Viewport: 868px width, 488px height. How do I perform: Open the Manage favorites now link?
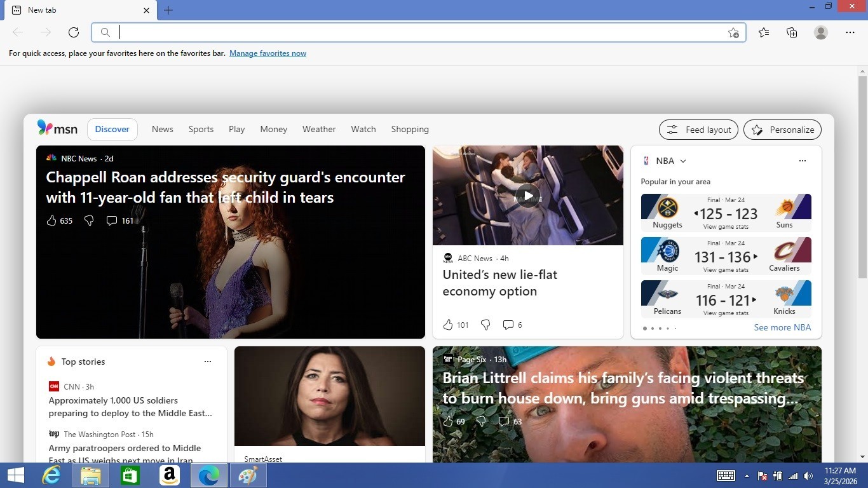[x=268, y=53]
